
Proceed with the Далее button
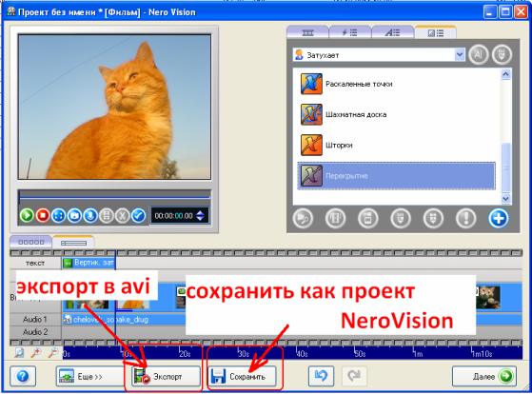point(484,376)
